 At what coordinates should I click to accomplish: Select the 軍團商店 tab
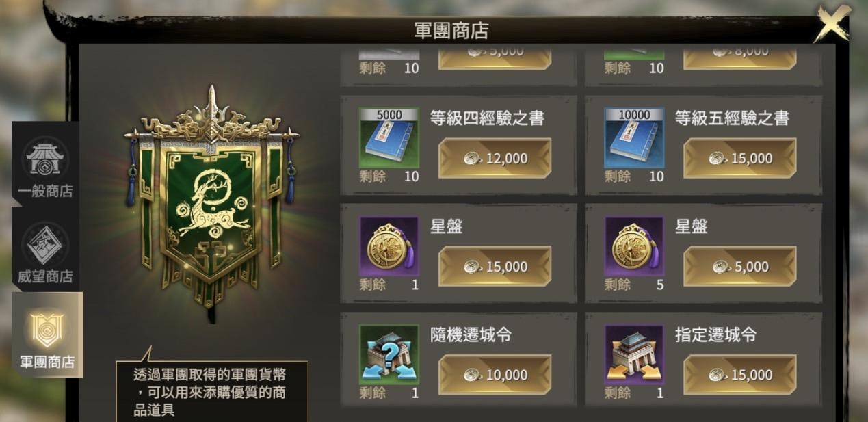(47, 334)
